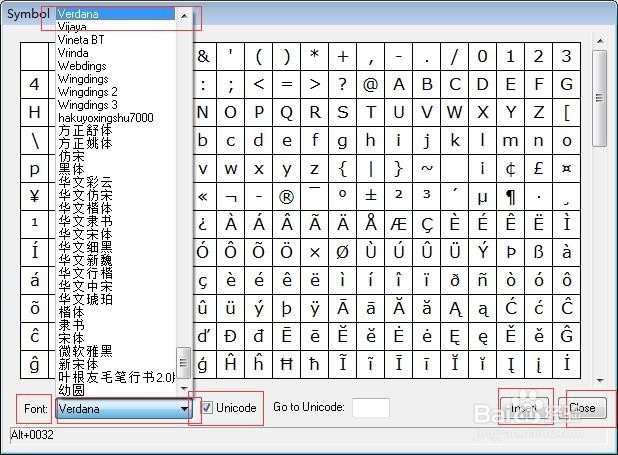Select the plus + symbol
The height and width of the screenshot is (455, 618).
click(x=343, y=56)
